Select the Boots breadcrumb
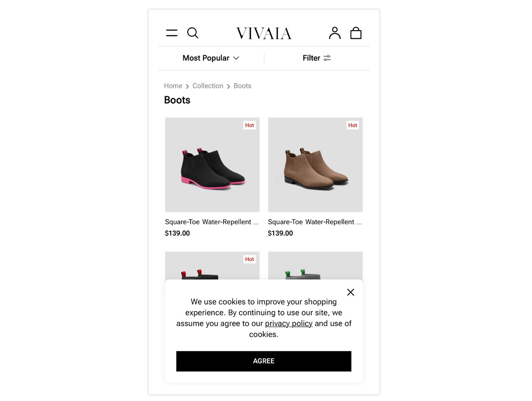Screen dimensions: 532x401 click(x=242, y=86)
